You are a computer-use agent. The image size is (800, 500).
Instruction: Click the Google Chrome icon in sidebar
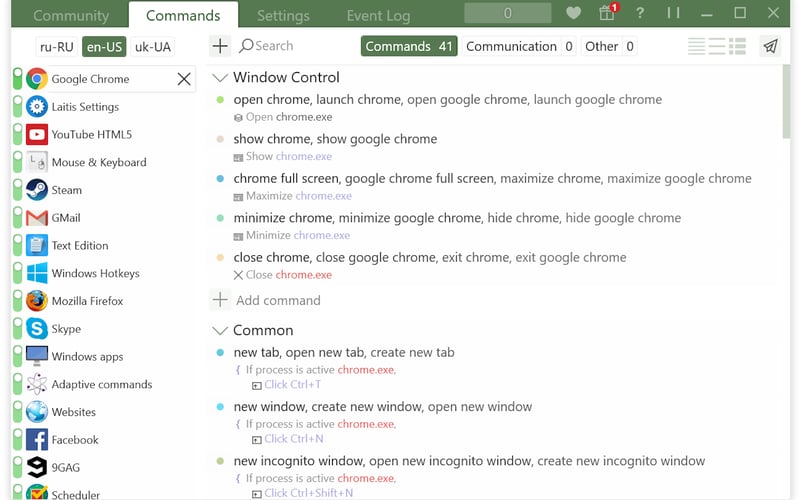[37, 79]
